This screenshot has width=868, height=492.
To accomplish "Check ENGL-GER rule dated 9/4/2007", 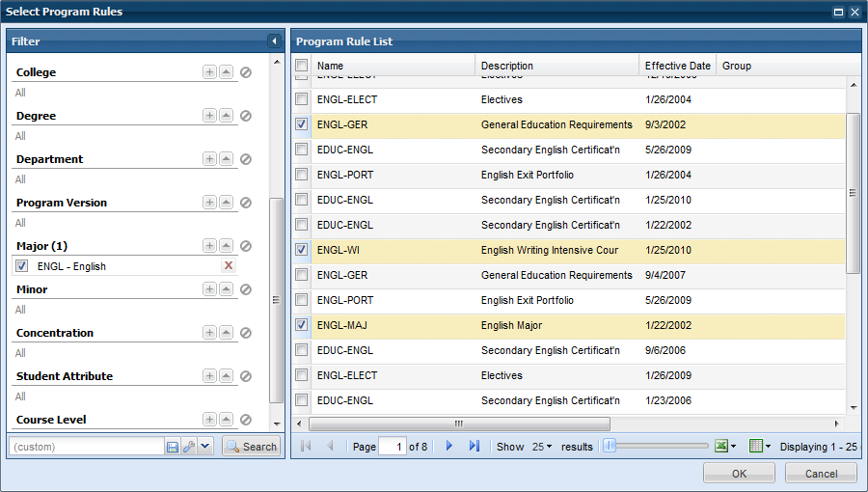I will click(x=301, y=275).
